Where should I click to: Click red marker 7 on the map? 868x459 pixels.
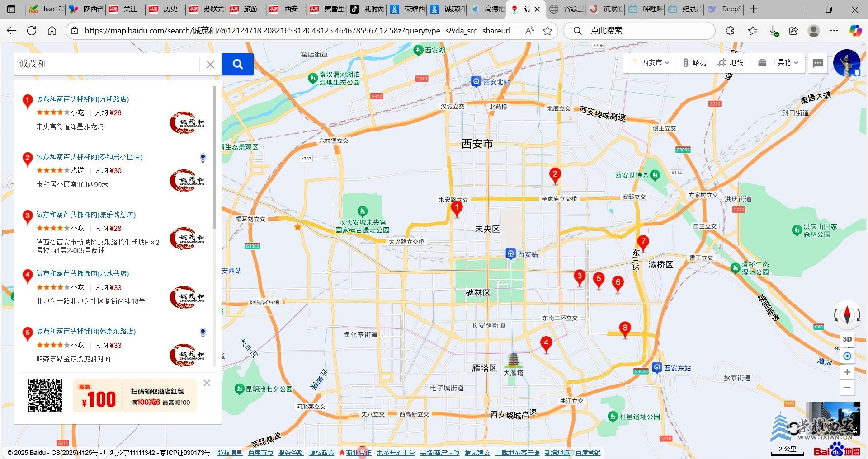tap(642, 242)
